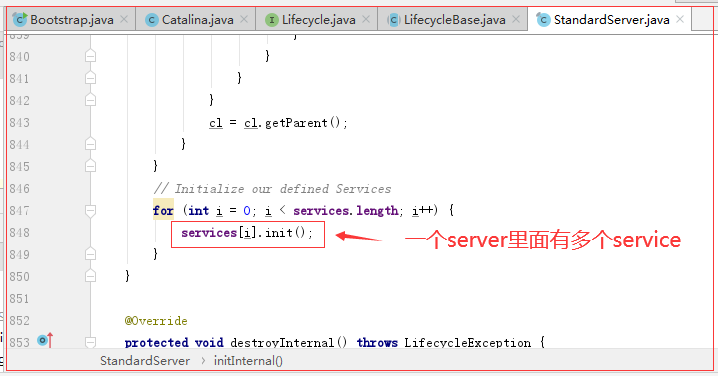Viewport: 718px width, 376px height.
Task: Click line number 847 in the gutter
Action: (19, 211)
